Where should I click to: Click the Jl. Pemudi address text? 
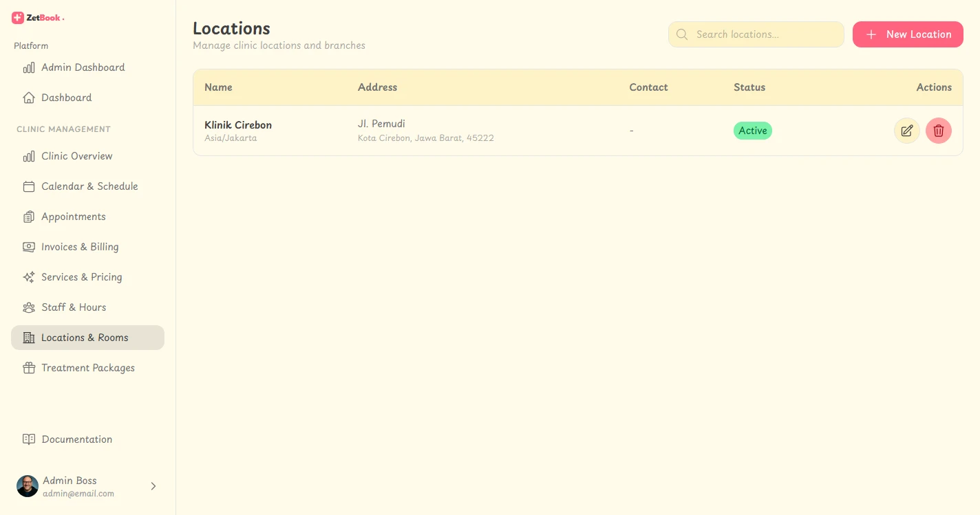381,124
